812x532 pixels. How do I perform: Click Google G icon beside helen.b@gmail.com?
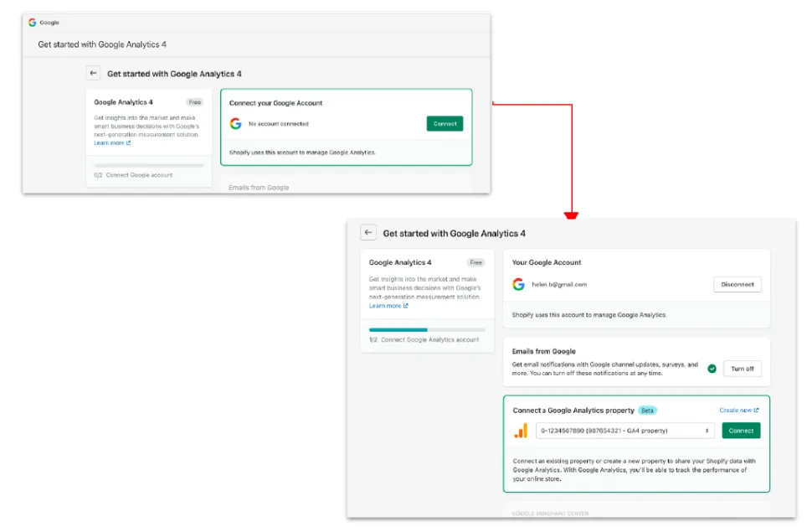(518, 284)
